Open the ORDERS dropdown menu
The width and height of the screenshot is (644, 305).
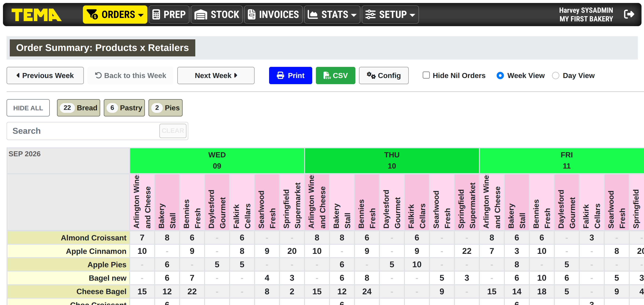pyautogui.click(x=115, y=15)
